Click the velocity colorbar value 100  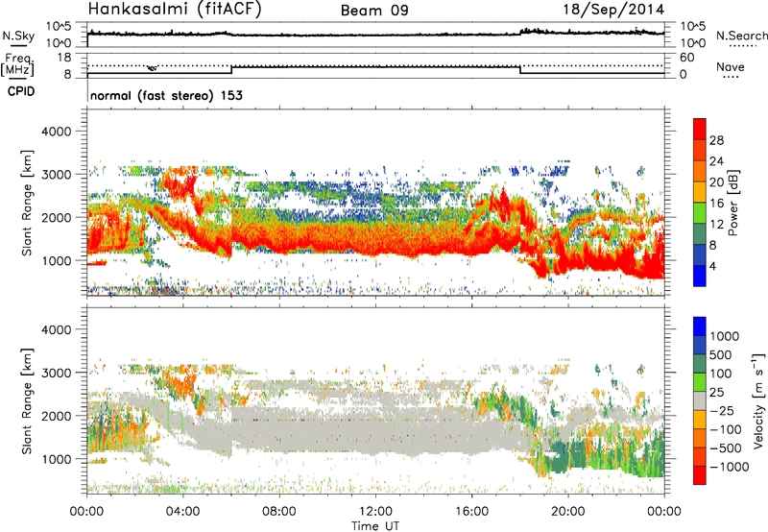tap(721, 374)
